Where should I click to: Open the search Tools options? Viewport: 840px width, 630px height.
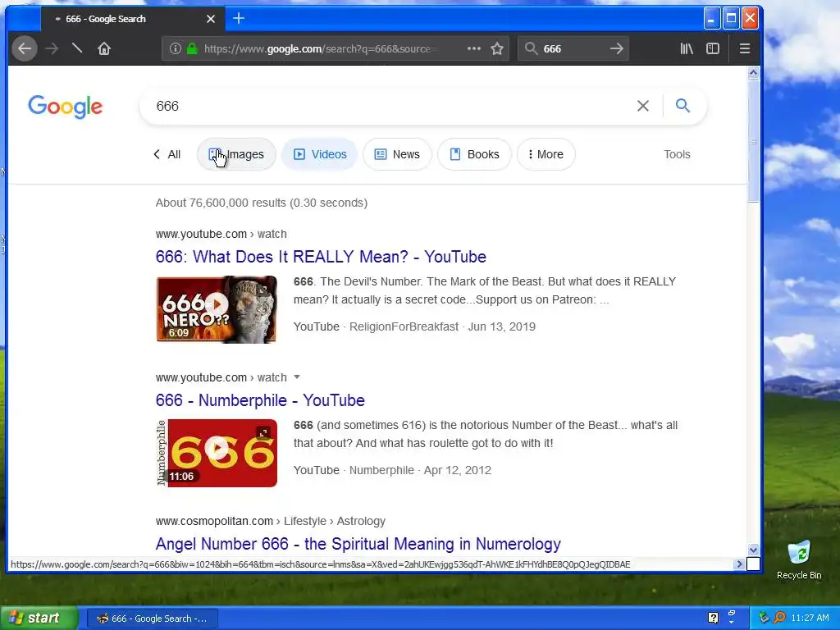[677, 154]
